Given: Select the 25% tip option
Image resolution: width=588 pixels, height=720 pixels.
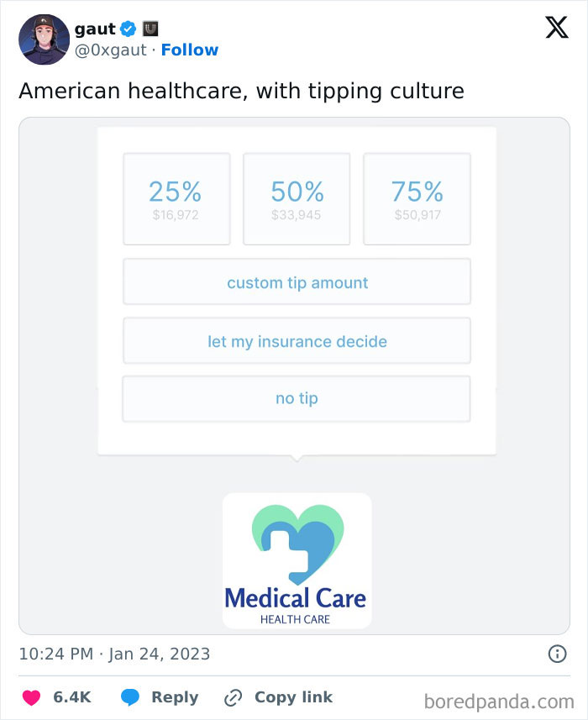Looking at the screenshot, I should pyautogui.click(x=176, y=198).
